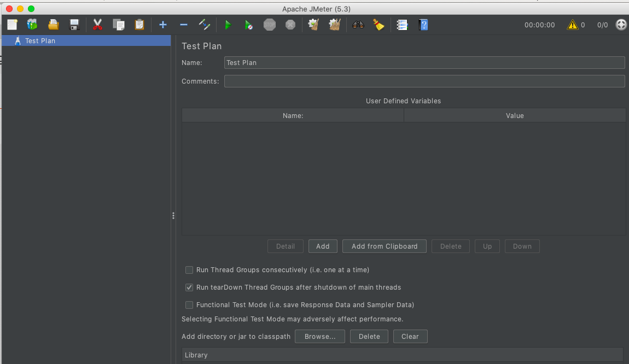Click the Delete variable button below table
629x364 pixels.
point(451,246)
